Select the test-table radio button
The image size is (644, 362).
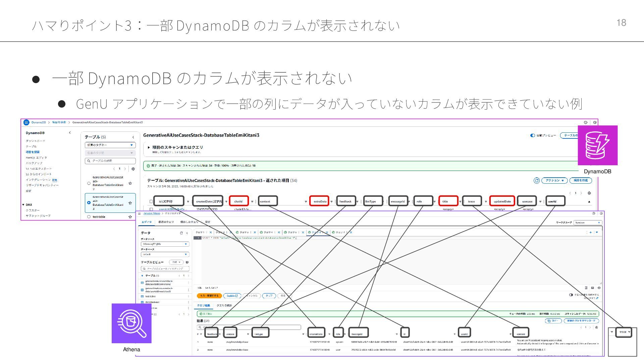(89, 217)
